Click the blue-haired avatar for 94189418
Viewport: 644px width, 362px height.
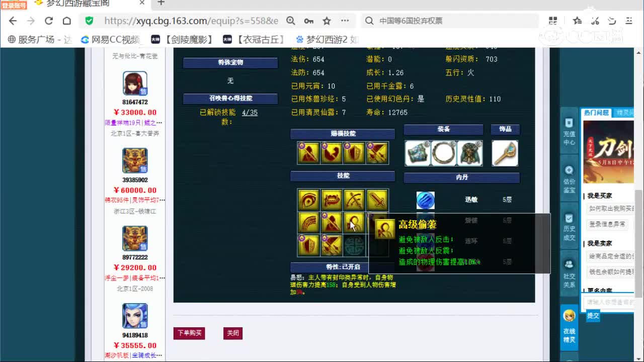(135, 316)
